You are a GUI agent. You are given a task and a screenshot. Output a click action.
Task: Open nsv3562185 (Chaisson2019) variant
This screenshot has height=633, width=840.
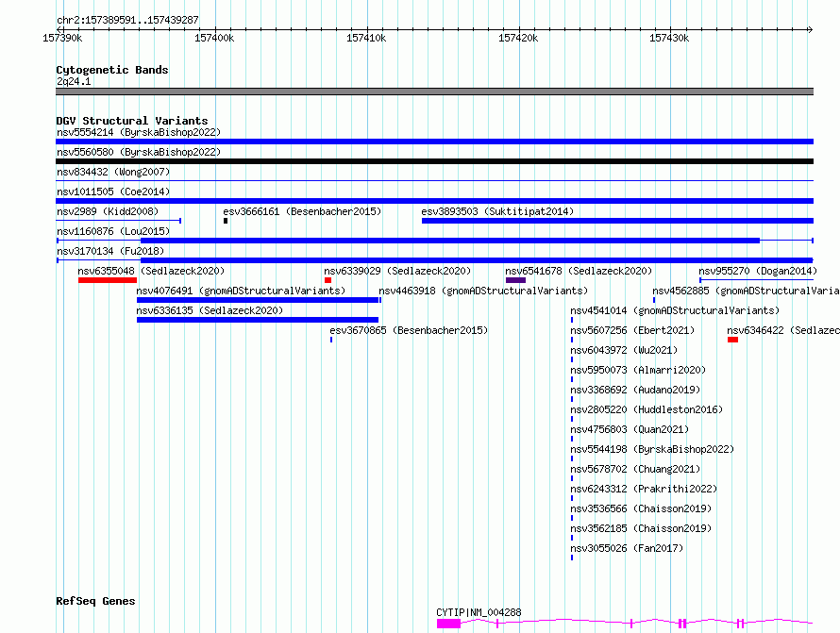coord(641,528)
